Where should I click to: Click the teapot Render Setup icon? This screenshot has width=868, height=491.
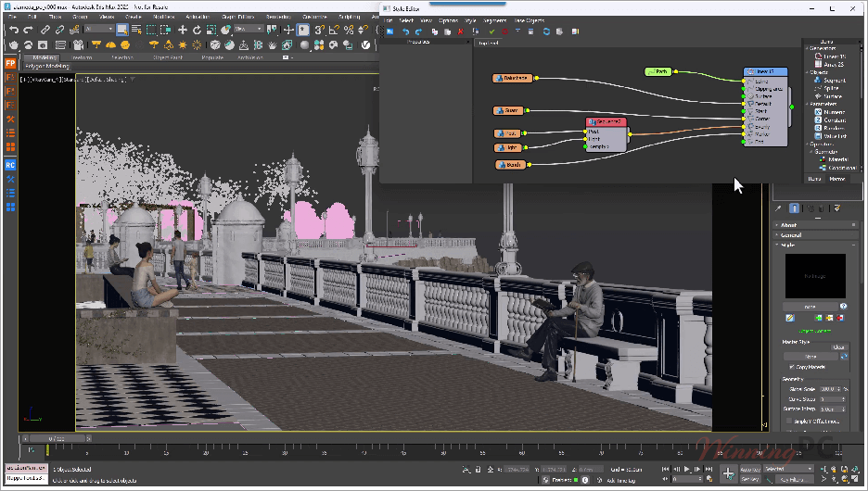coord(14,44)
